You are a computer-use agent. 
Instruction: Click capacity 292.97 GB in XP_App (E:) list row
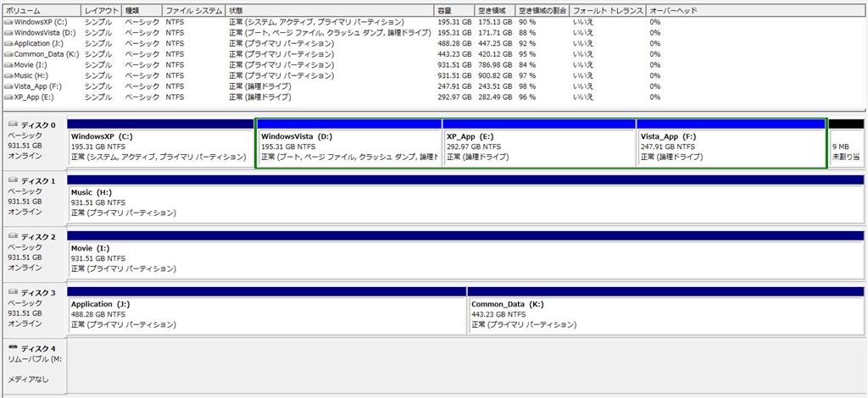[x=454, y=97]
